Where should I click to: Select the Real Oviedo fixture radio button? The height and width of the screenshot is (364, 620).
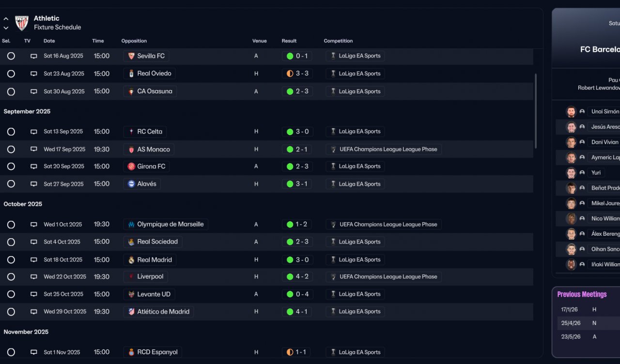coord(11,74)
